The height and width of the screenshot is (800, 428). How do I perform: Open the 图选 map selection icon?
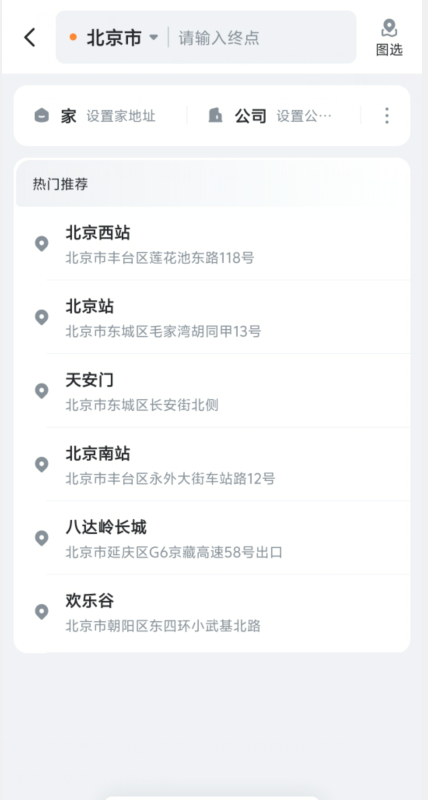tap(389, 38)
